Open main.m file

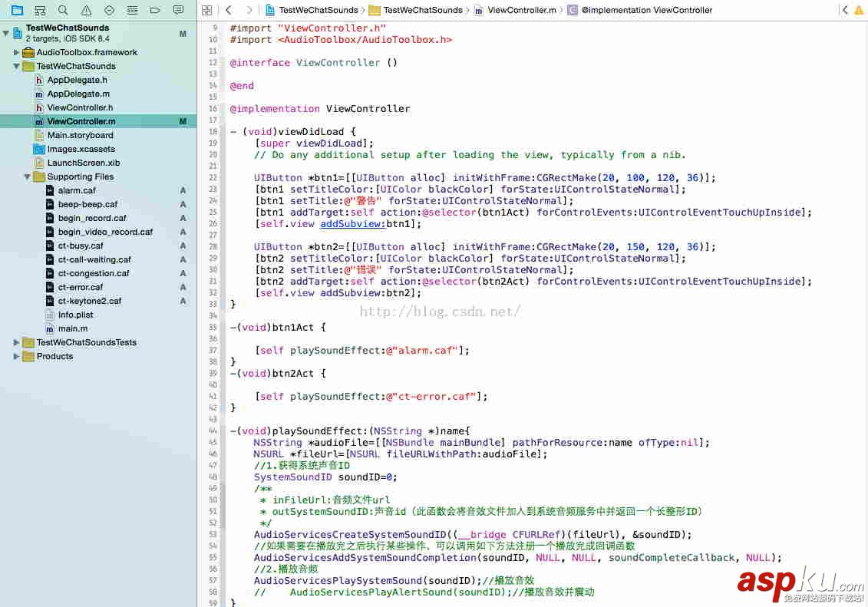72,329
